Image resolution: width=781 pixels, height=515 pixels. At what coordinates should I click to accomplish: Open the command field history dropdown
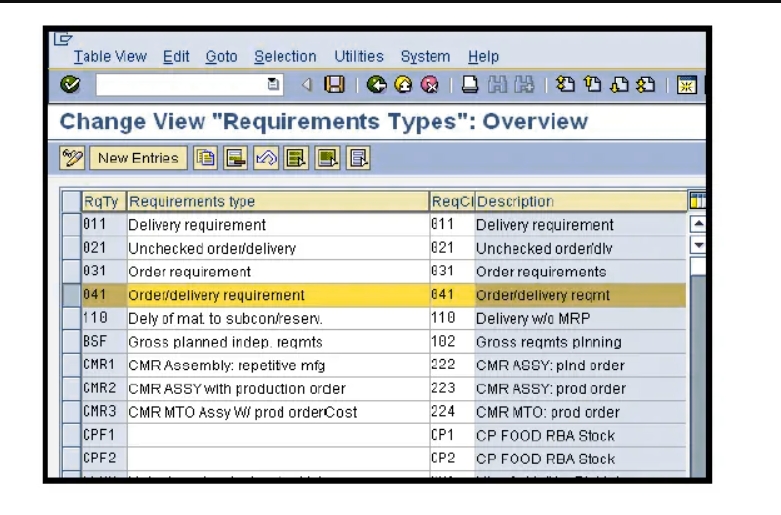click(x=273, y=84)
